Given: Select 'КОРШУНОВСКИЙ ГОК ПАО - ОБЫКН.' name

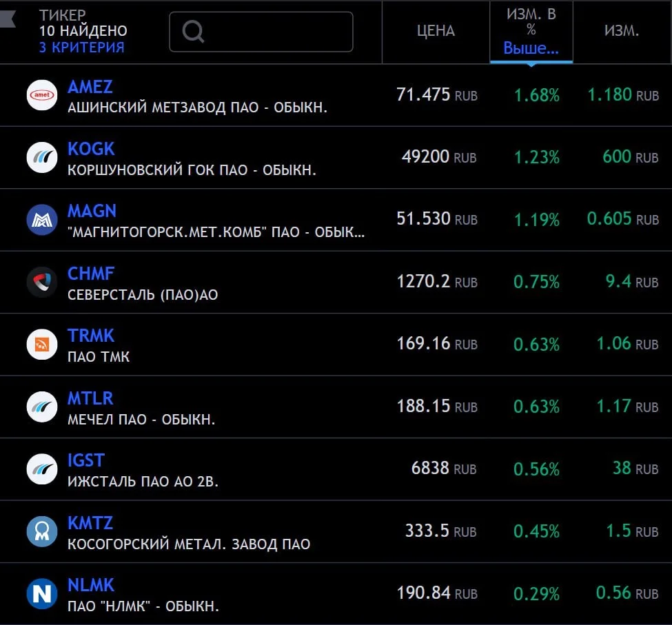Looking at the screenshot, I should point(192,170).
